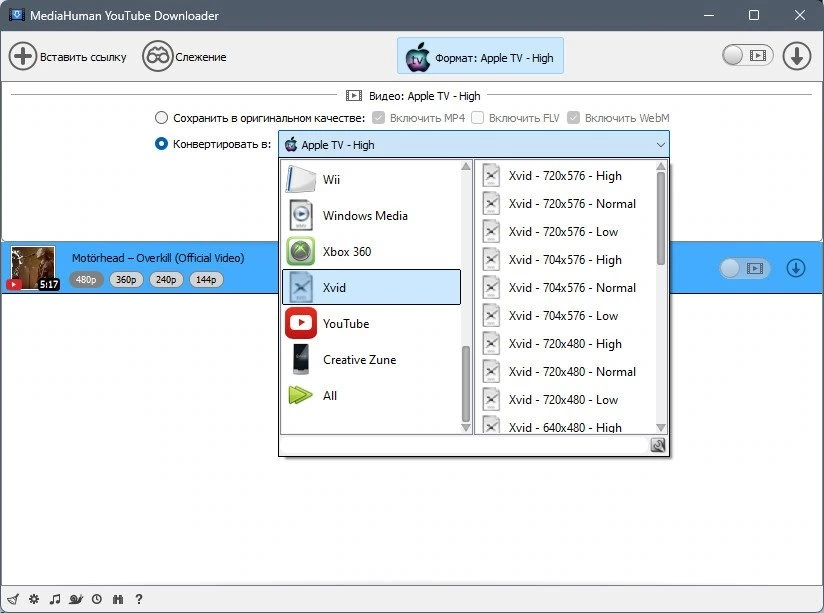The width and height of the screenshot is (824, 613).
Task: Click the preset list scrollbar down arrow
Action: [661, 427]
